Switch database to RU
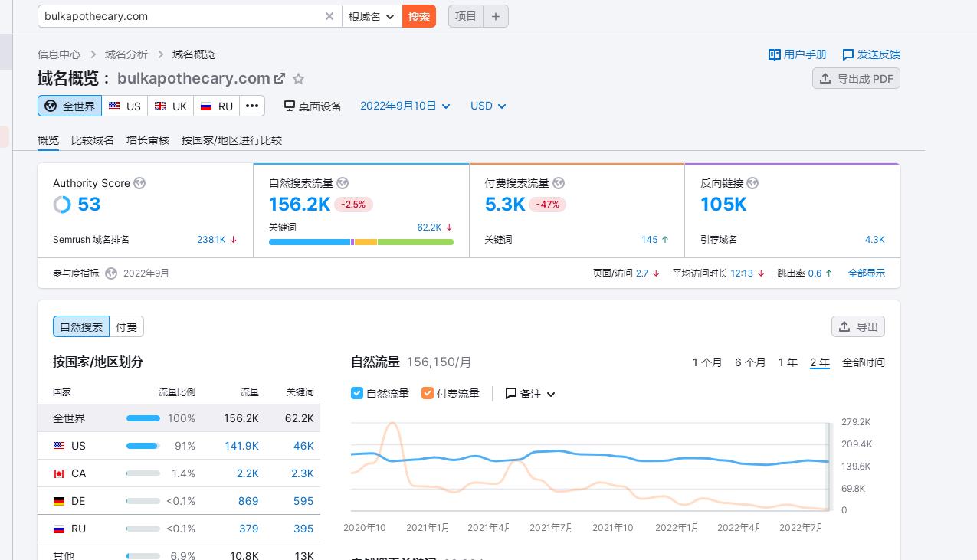The image size is (977, 560). click(217, 106)
